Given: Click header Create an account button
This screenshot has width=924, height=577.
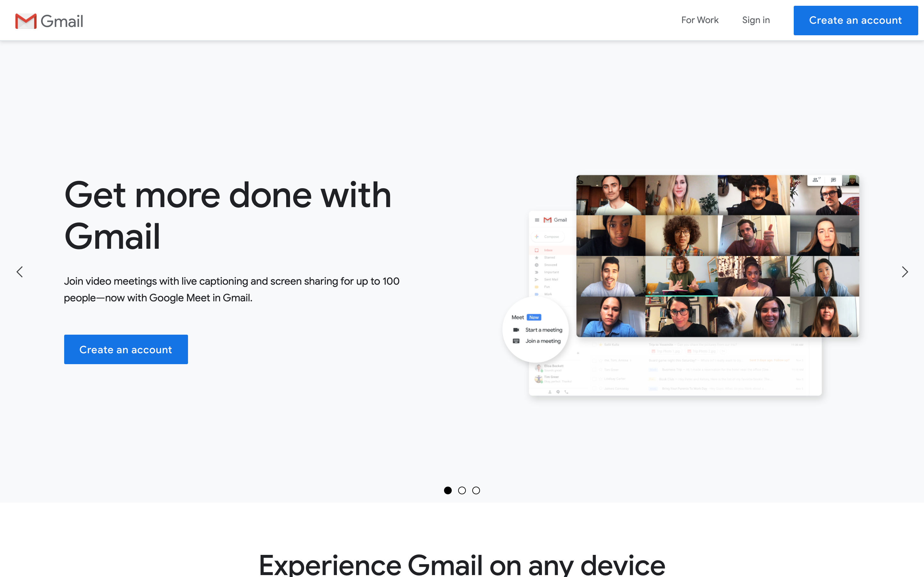Looking at the screenshot, I should 855,20.
